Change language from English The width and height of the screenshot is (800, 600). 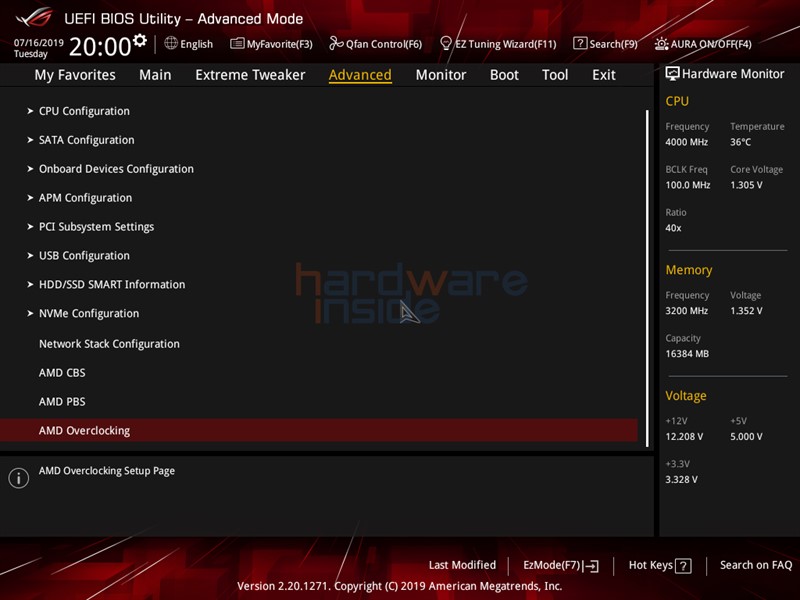pyautogui.click(x=196, y=44)
